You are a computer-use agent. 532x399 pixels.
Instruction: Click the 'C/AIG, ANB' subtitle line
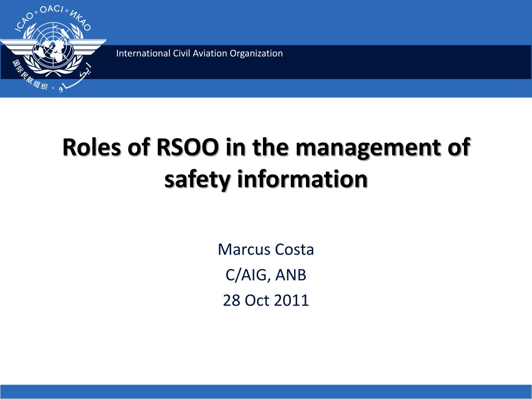click(265, 275)
